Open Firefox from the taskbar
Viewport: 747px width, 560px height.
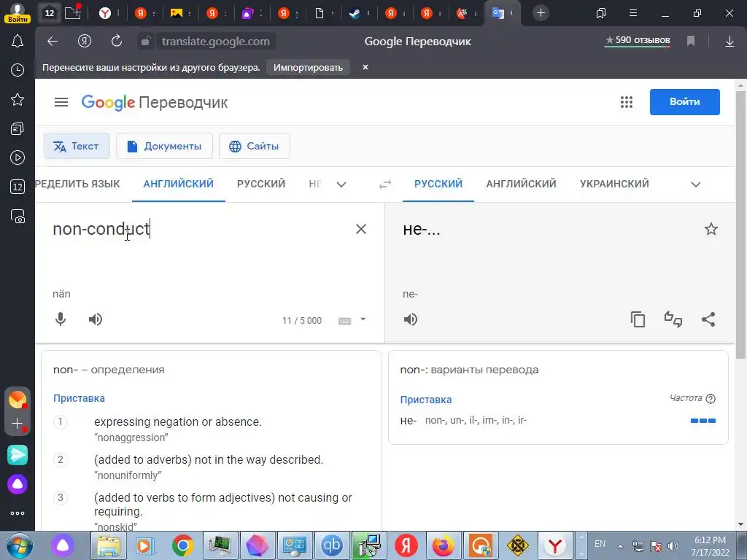443,545
